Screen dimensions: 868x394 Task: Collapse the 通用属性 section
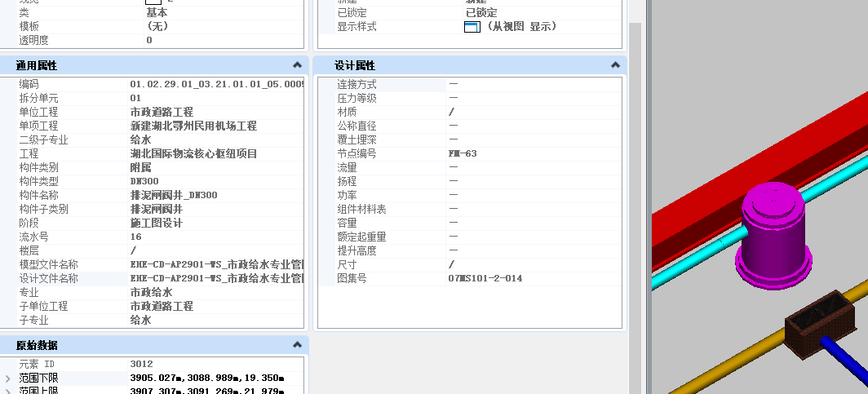(x=297, y=65)
